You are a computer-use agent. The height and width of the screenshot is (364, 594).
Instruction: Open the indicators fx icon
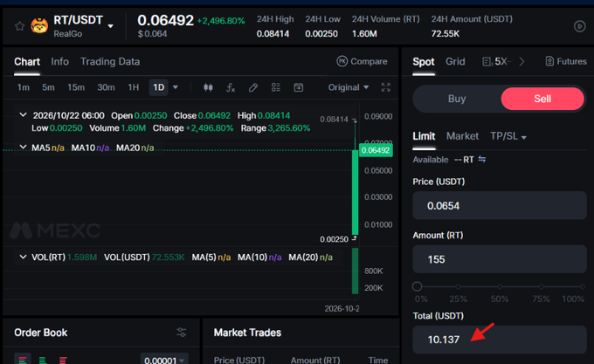coord(231,88)
